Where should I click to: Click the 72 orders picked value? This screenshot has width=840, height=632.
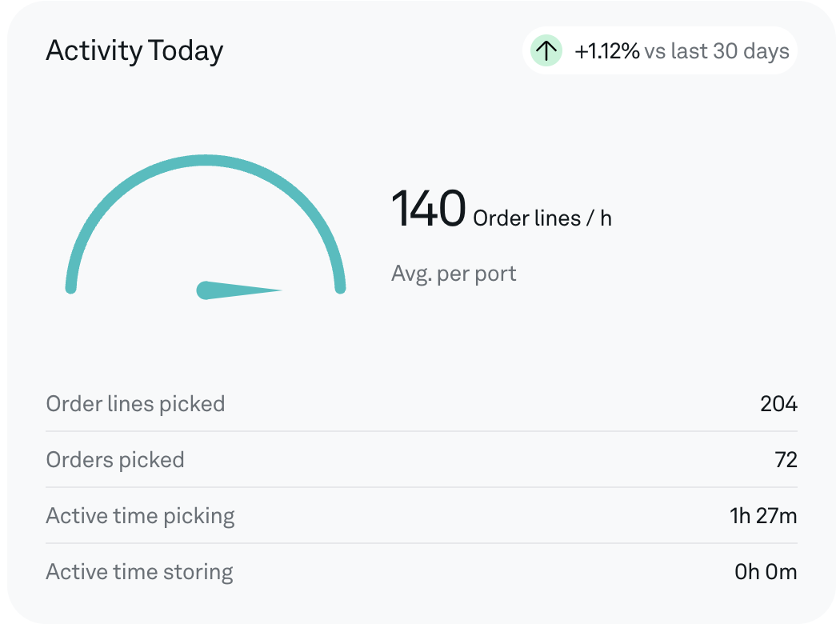(786, 460)
